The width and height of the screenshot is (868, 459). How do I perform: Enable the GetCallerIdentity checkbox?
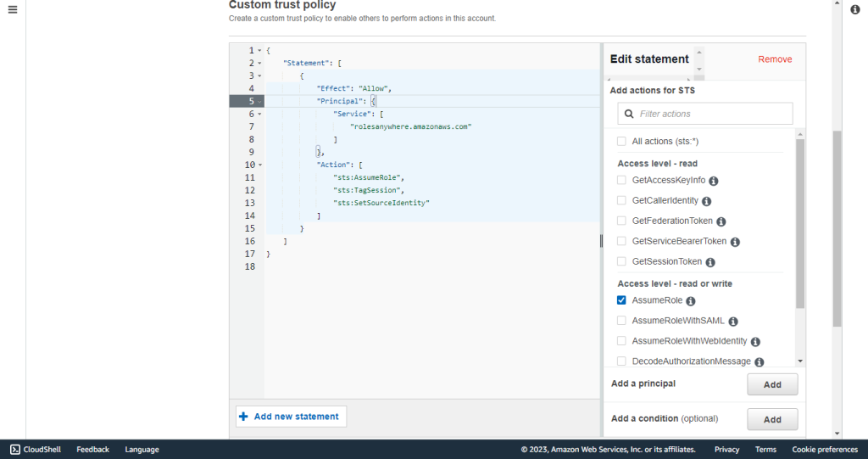click(621, 200)
